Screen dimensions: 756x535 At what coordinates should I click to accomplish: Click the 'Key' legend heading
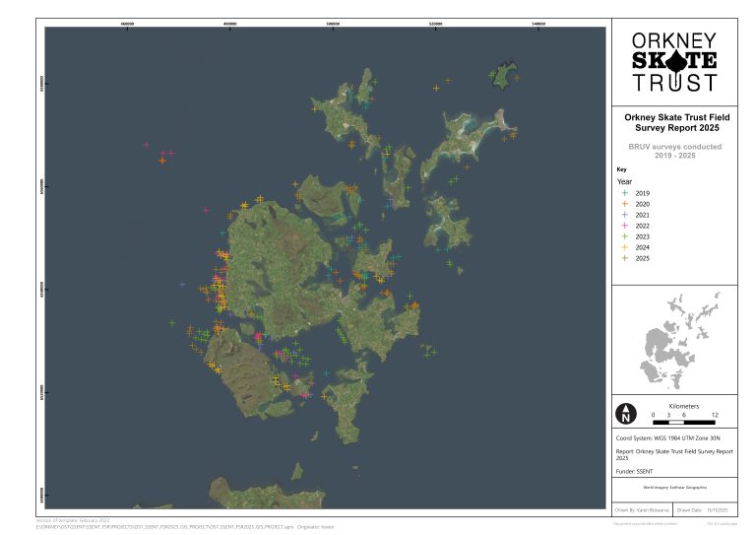[x=621, y=169]
